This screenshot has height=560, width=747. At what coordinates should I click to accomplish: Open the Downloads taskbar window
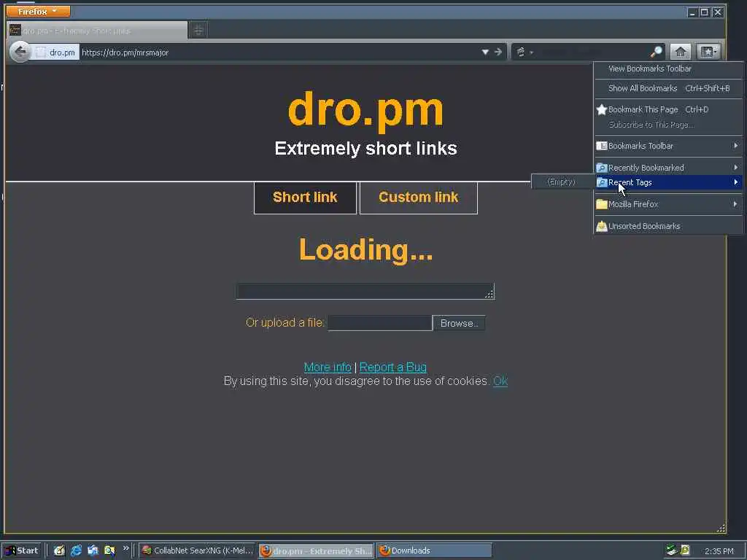(435, 551)
